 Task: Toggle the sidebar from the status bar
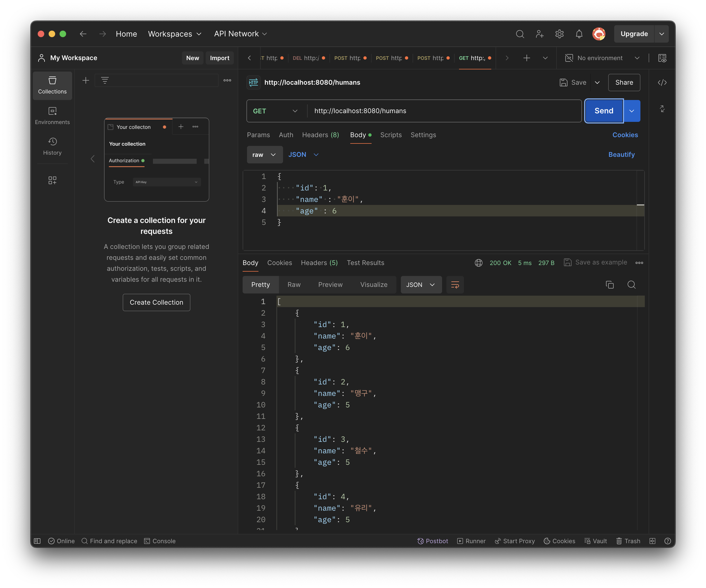[37, 541]
